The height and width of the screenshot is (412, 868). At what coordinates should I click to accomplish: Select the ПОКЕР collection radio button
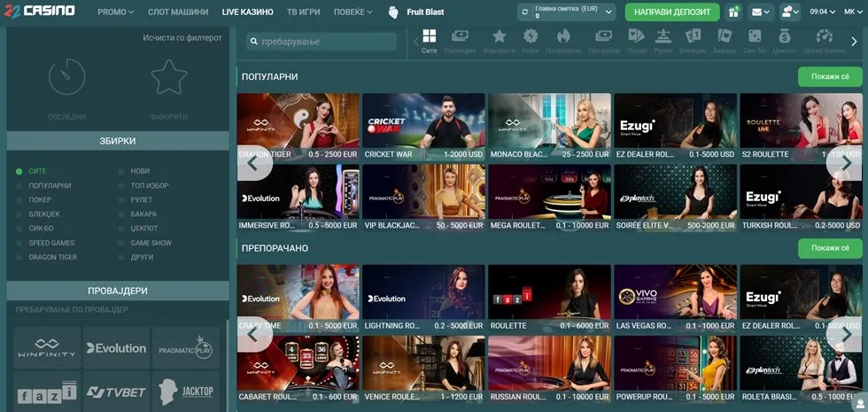pos(19,200)
